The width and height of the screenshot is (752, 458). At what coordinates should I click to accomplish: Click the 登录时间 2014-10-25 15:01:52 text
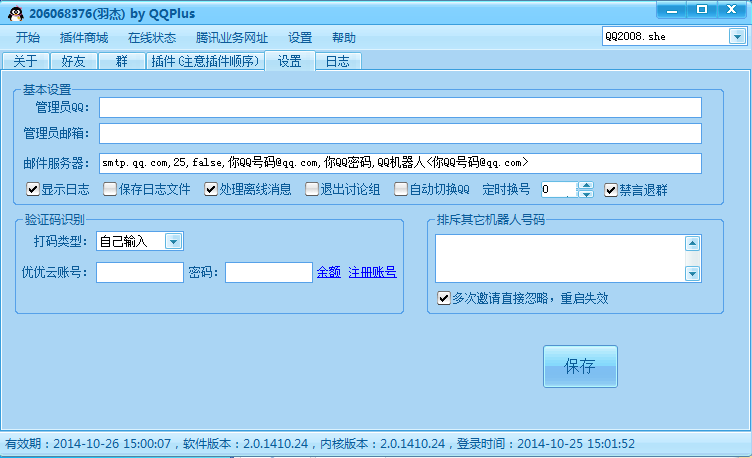pos(545,444)
